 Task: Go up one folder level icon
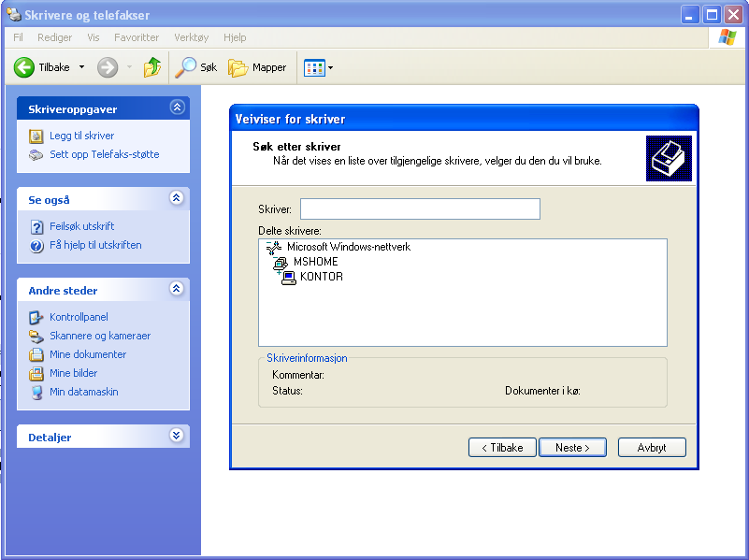tap(152, 67)
